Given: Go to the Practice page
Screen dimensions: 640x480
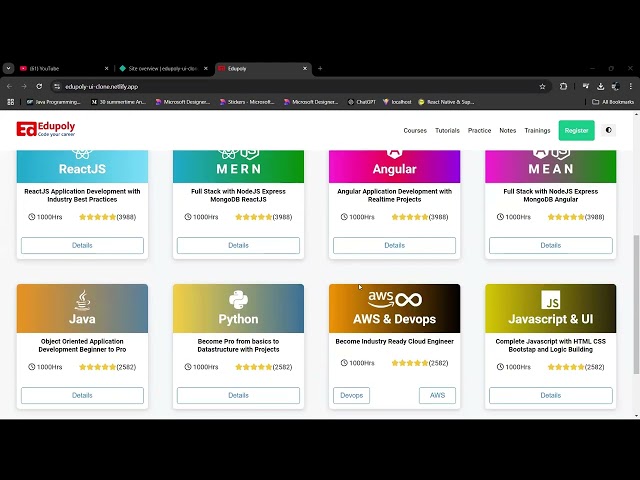Looking at the screenshot, I should 479,131.
